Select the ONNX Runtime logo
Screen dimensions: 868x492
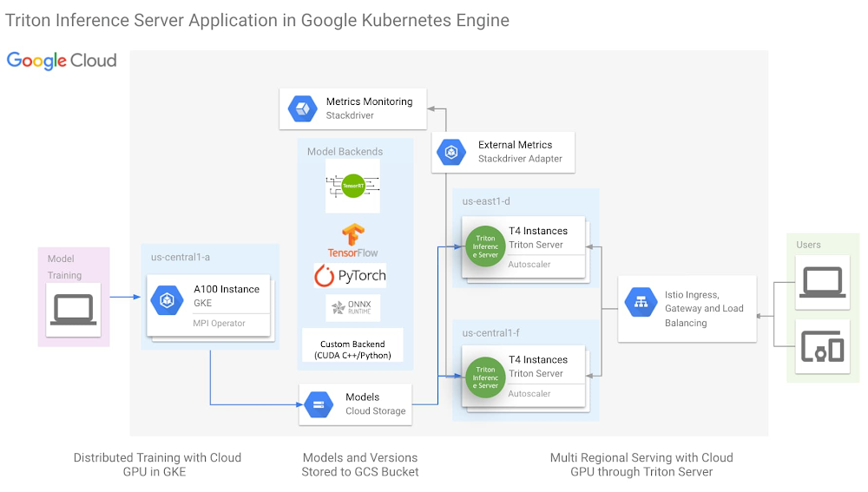[x=352, y=308]
